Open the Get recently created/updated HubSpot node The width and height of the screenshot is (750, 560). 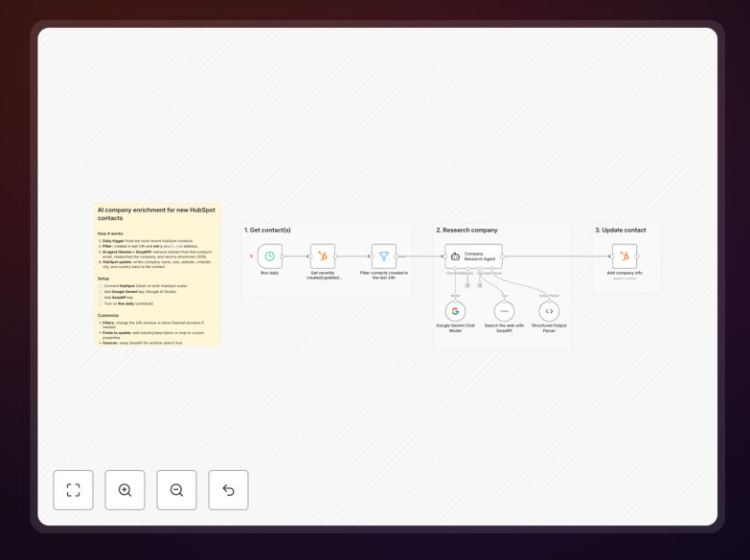(323, 257)
